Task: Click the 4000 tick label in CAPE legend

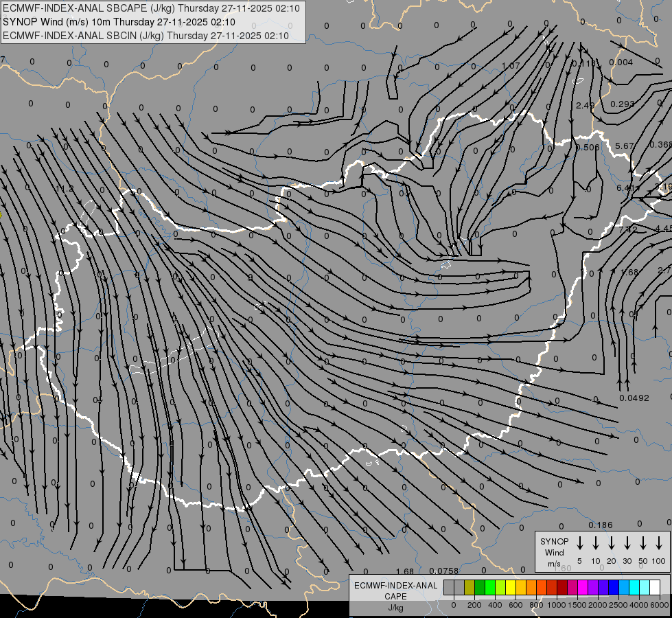Action: [x=639, y=605]
